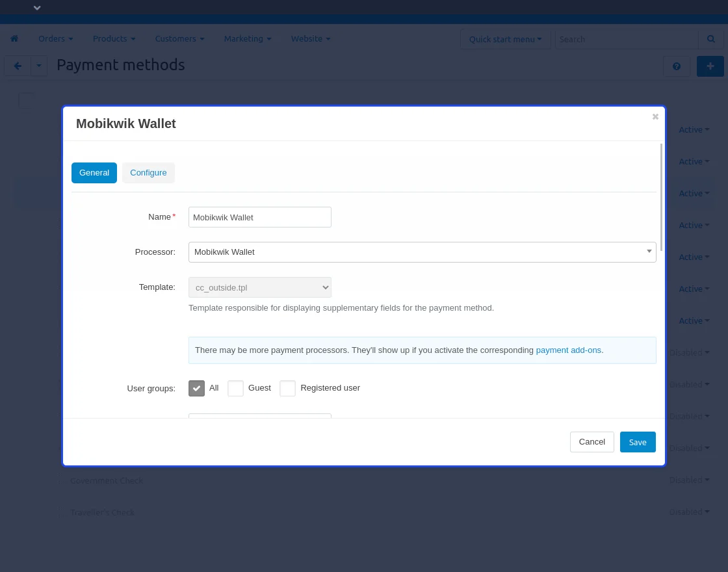
Task: Click the add payment method plus button
Action: coord(710,66)
